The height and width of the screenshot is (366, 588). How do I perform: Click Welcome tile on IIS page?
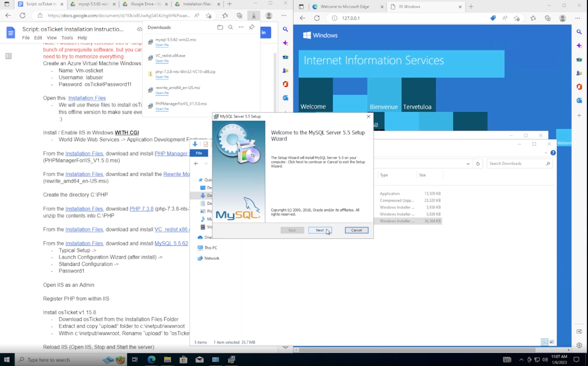[315, 95]
